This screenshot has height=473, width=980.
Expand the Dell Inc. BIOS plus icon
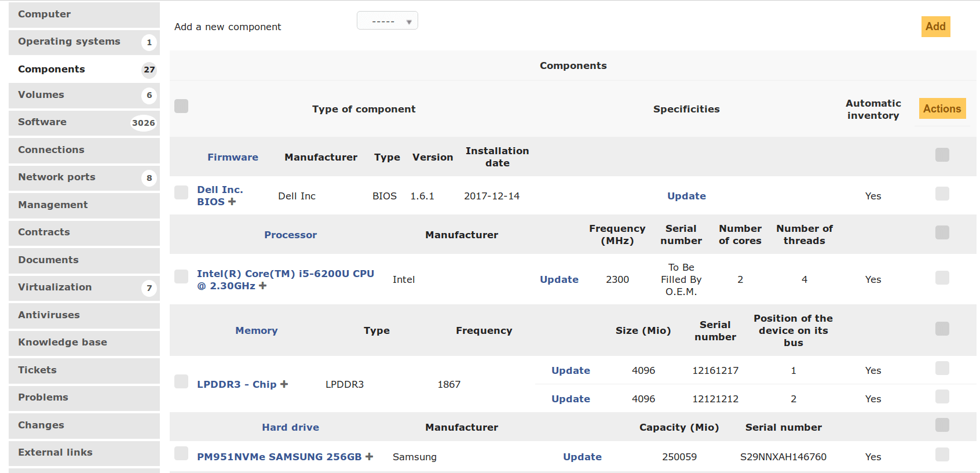pos(232,202)
